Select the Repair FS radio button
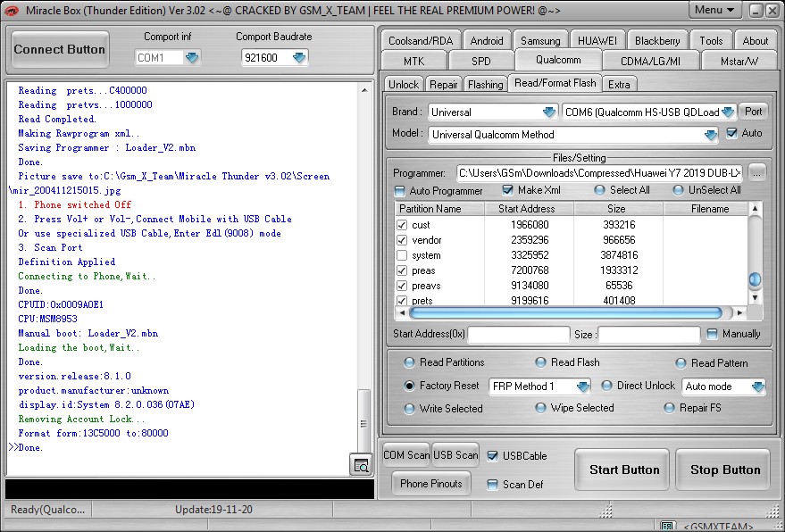 [670, 409]
